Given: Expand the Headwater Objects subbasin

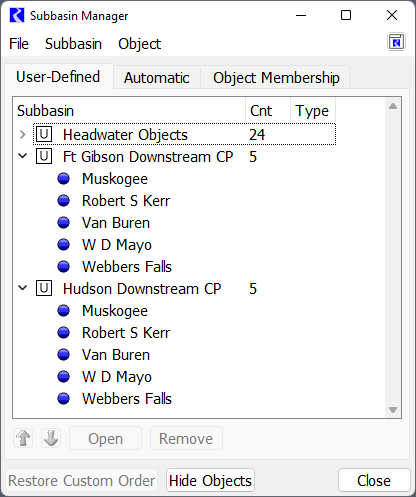Looking at the screenshot, I should tap(22, 135).
